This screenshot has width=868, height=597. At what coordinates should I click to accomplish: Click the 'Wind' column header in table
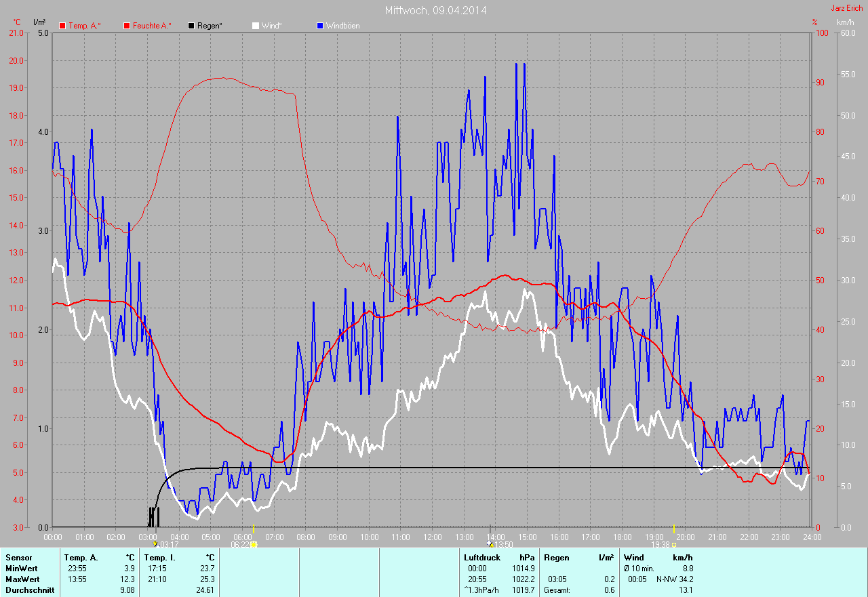[633, 558]
